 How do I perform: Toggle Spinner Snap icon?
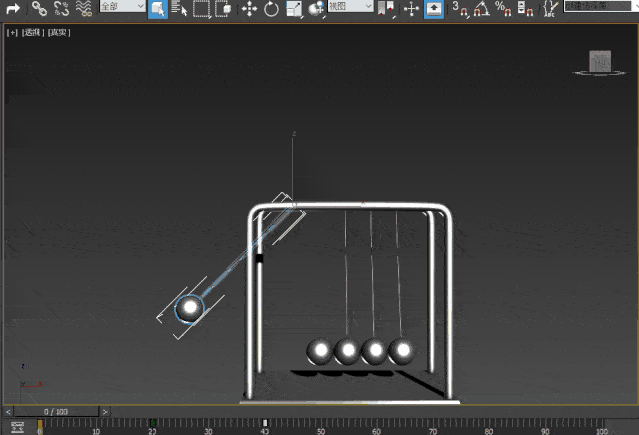click(525, 9)
